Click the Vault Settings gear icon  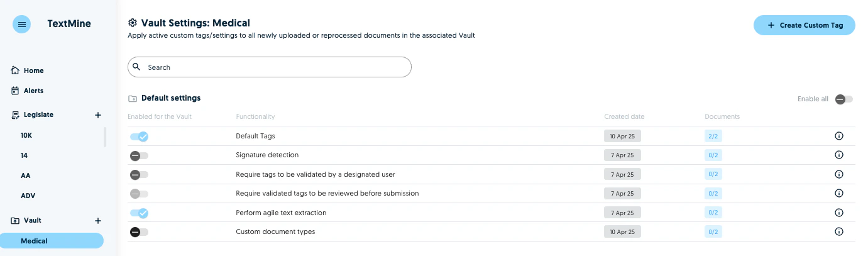(133, 23)
